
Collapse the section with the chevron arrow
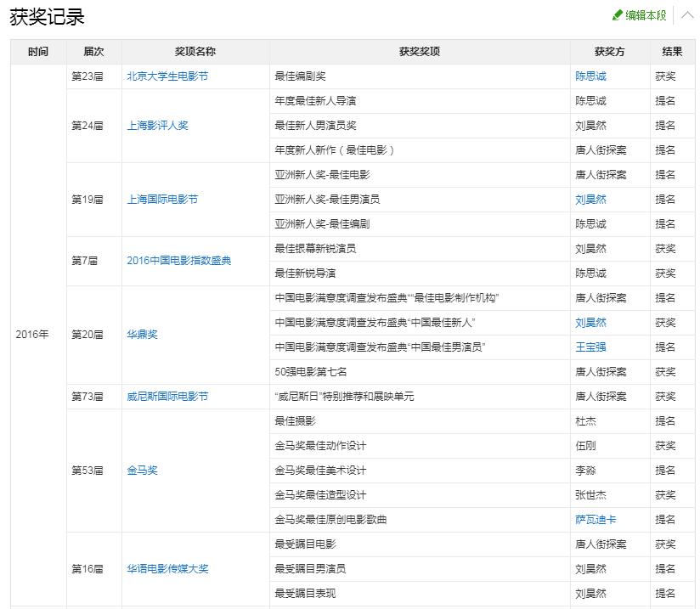(x=687, y=14)
